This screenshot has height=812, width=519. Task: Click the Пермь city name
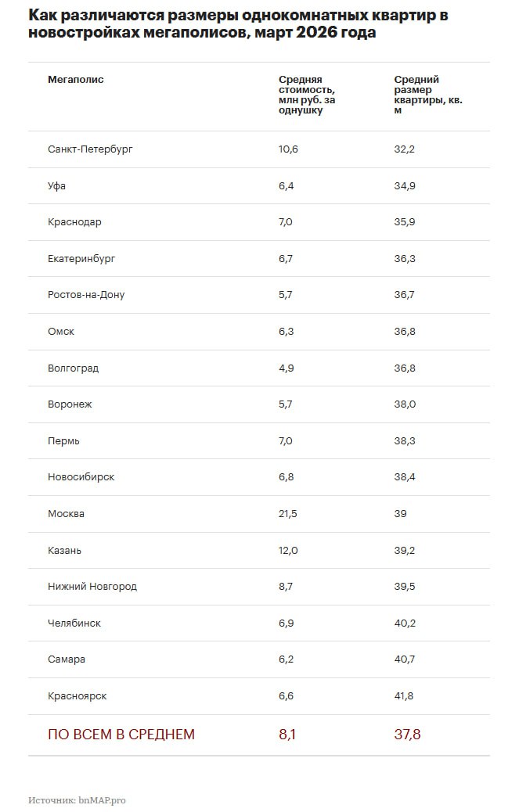[63, 441]
